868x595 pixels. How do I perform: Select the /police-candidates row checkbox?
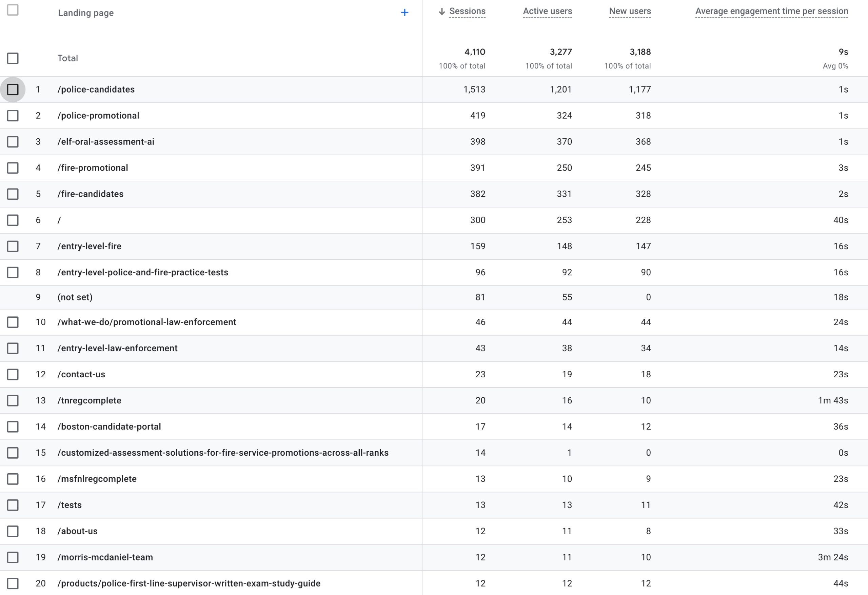coord(13,90)
